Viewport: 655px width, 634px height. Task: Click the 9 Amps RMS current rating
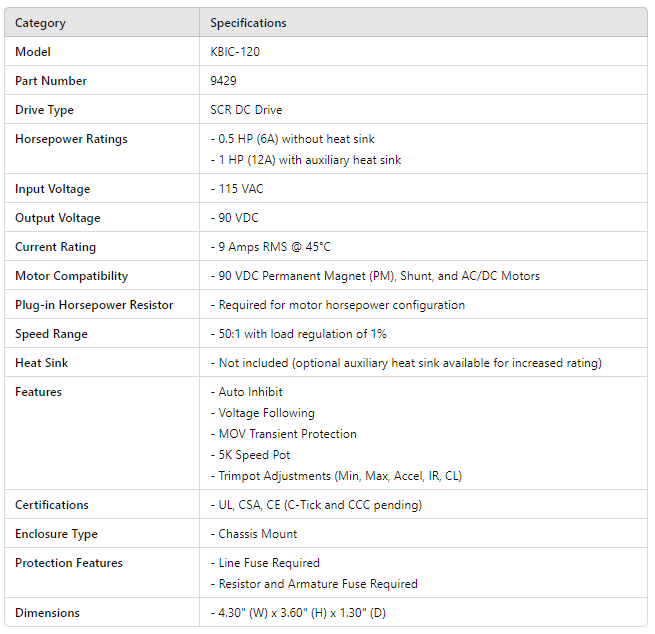point(270,247)
